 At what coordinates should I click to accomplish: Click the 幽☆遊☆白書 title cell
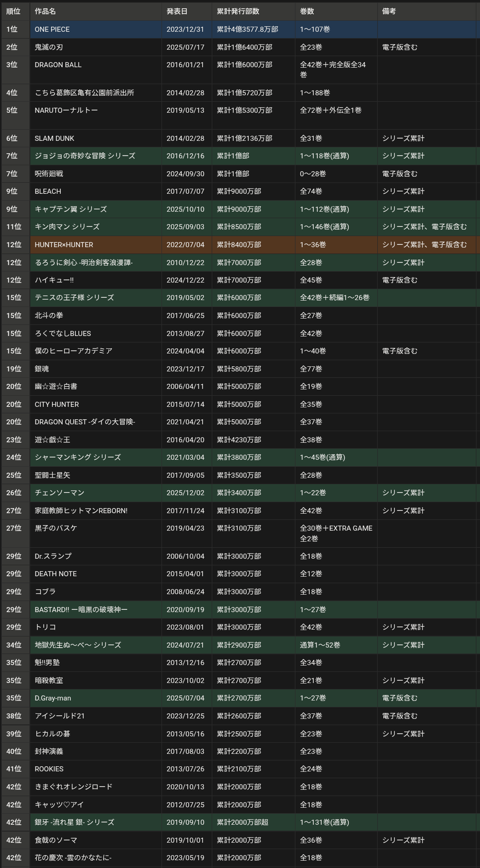click(96, 386)
